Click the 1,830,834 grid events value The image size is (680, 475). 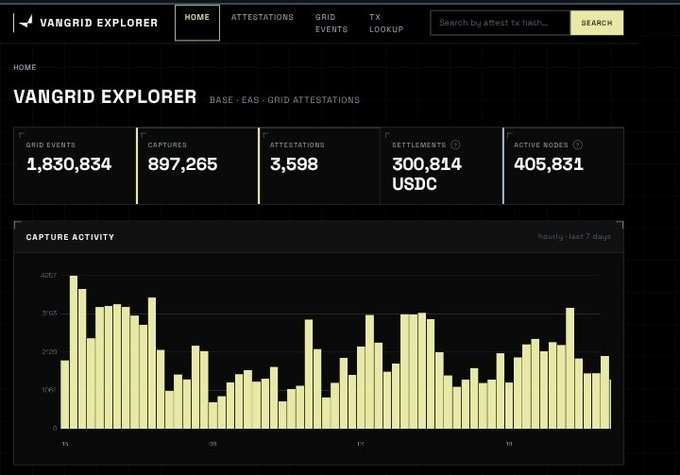tap(69, 164)
